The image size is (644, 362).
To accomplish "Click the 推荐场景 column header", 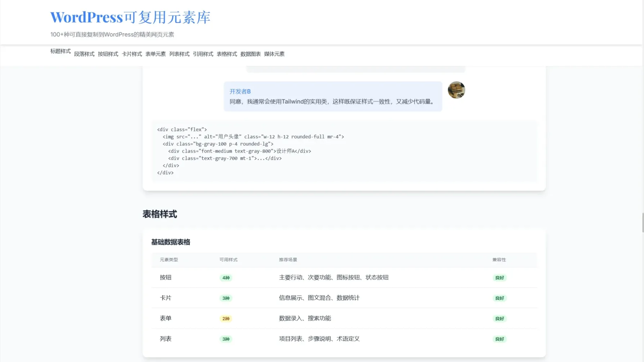I will tap(288, 260).
